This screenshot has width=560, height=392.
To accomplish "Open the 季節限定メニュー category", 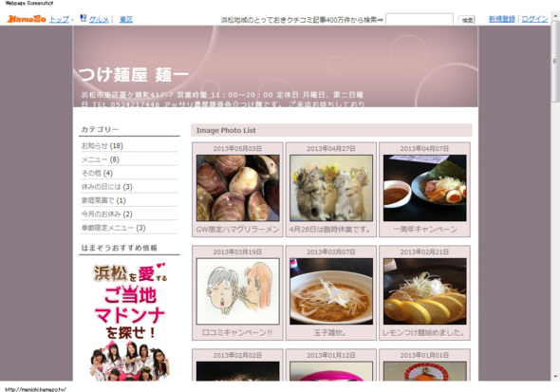I will pyautogui.click(x=113, y=228).
